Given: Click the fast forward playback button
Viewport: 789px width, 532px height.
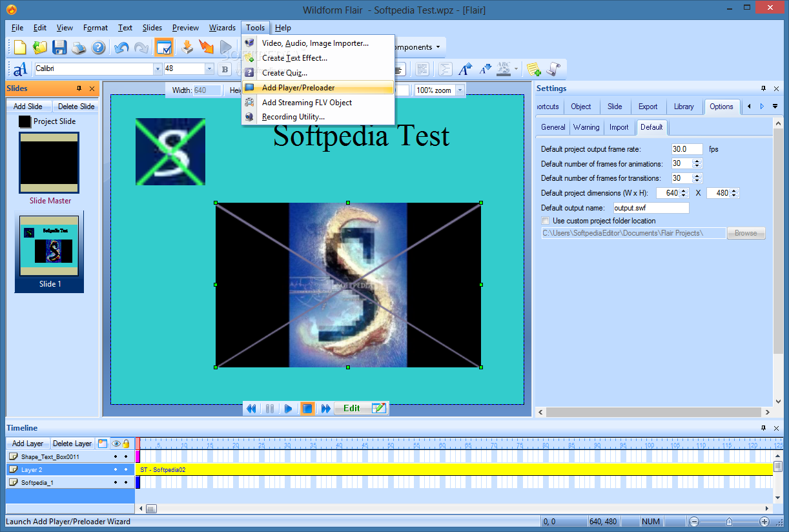Looking at the screenshot, I should point(326,408).
